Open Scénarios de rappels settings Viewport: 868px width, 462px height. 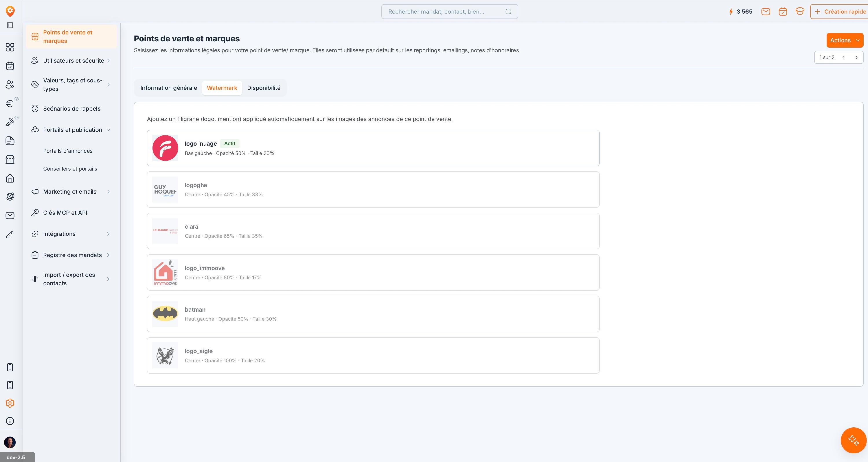[71, 109]
